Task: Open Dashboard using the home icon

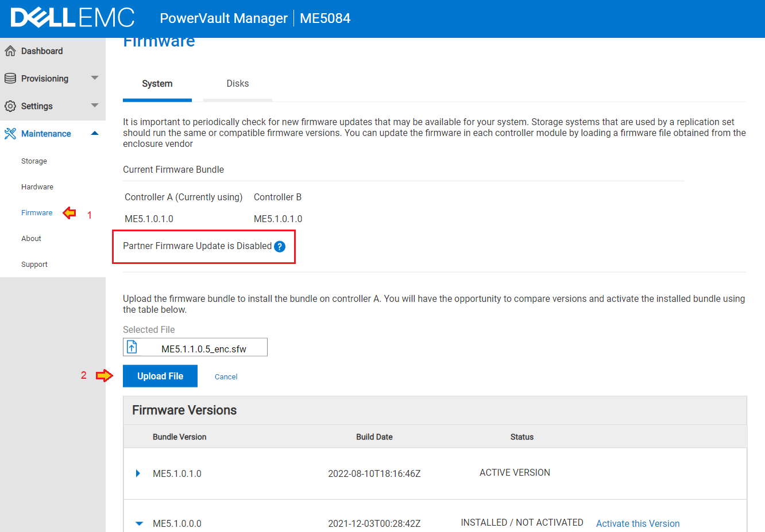Action: tap(10, 51)
